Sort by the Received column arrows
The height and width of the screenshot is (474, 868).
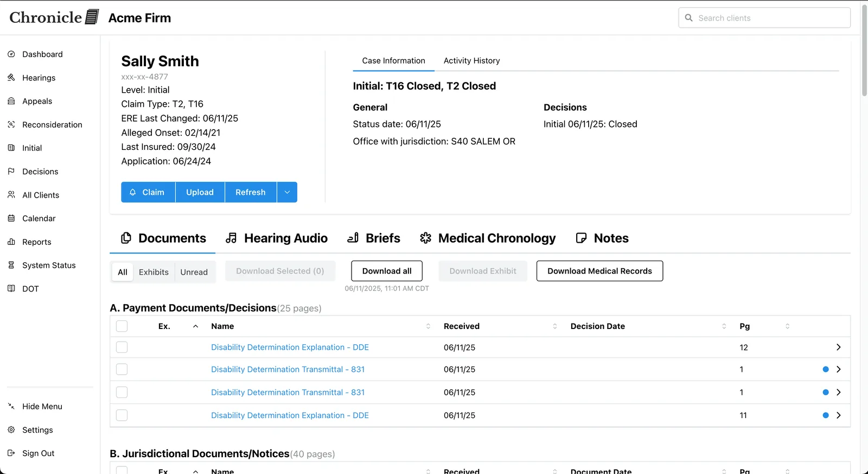(x=554, y=326)
